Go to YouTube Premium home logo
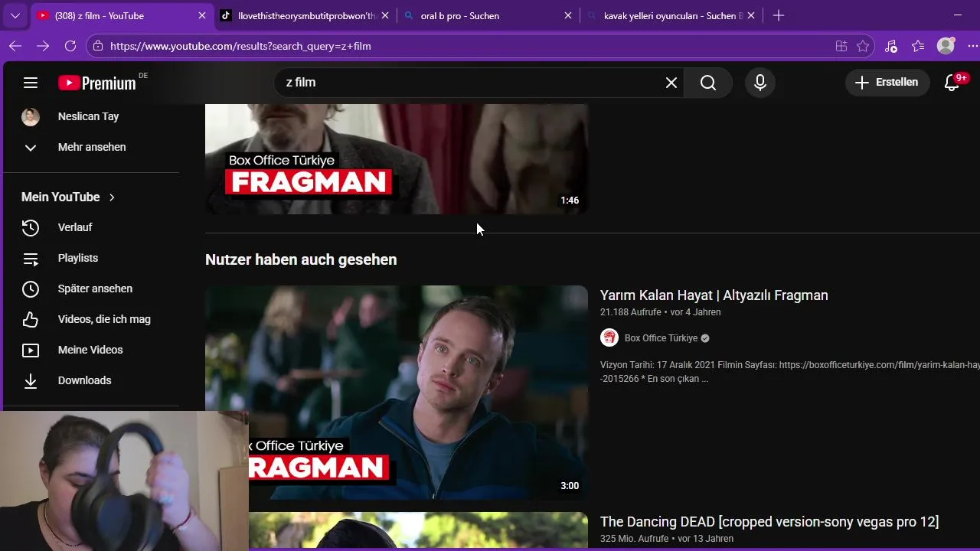 click(97, 83)
